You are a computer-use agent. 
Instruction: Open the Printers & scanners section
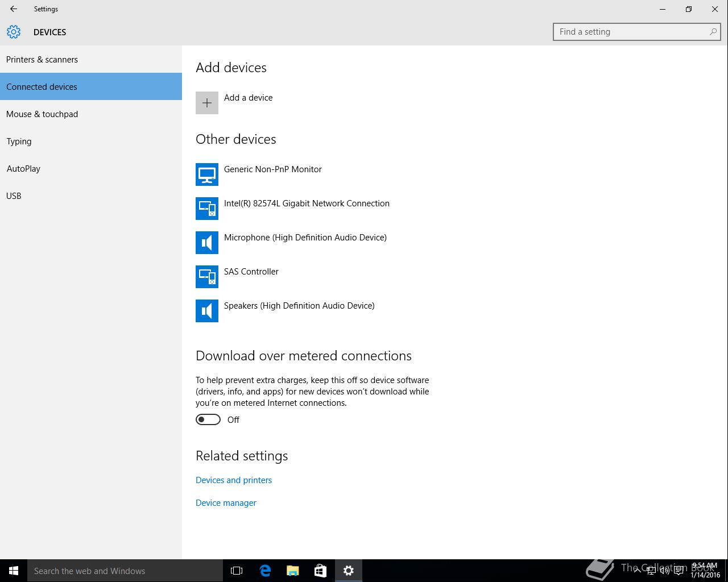click(x=42, y=60)
